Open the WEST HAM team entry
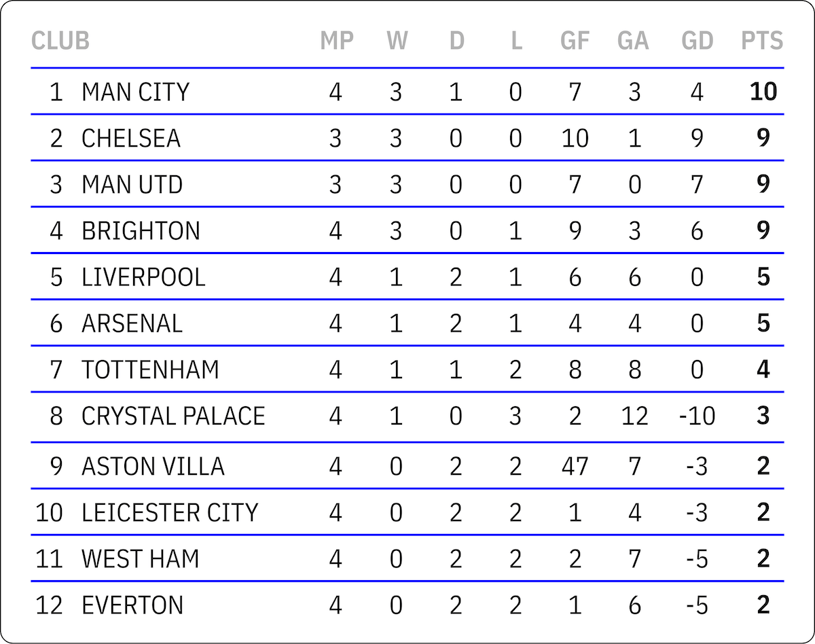Image resolution: width=815 pixels, height=644 pixels. pyautogui.click(x=141, y=558)
